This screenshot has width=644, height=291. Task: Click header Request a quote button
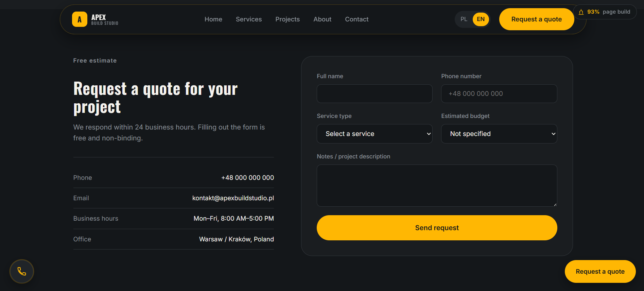[536, 19]
